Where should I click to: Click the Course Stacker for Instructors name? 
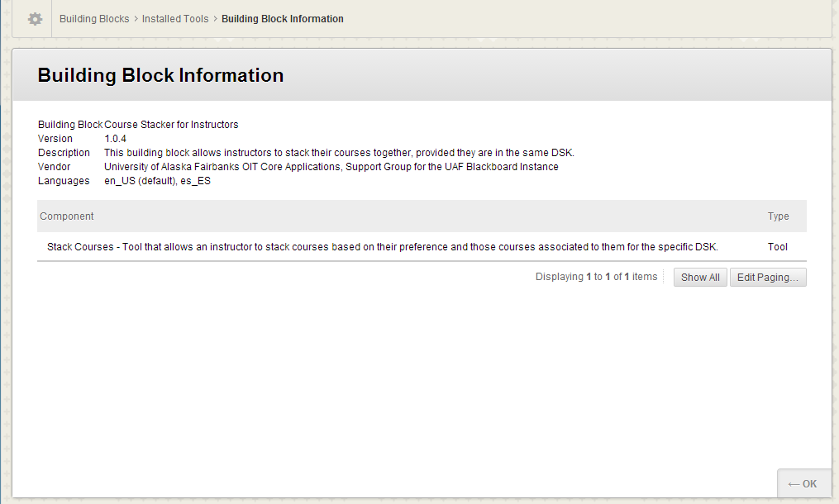(x=171, y=125)
